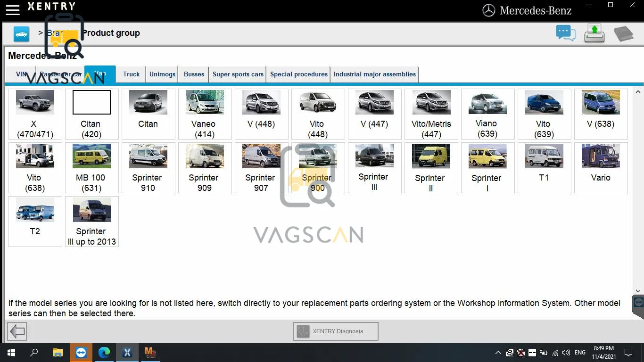The width and height of the screenshot is (644, 362).
Task: Click the scrollbar up arrow
Action: pos(638,92)
